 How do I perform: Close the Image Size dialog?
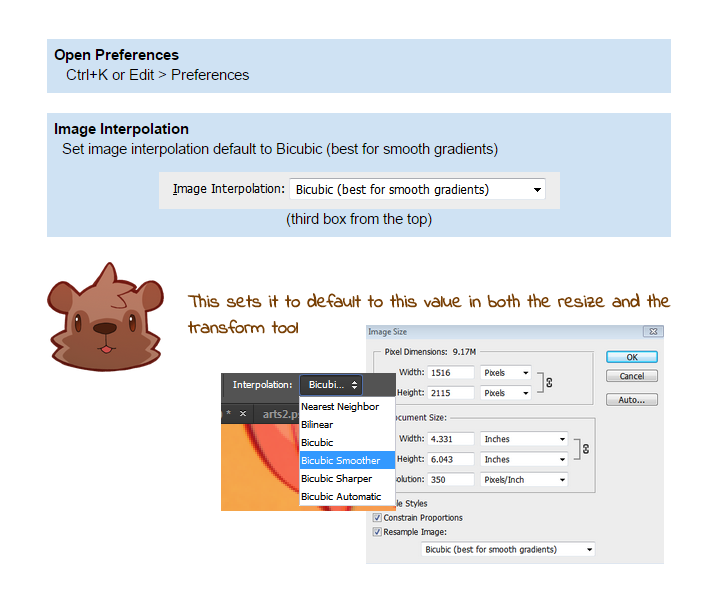point(653,331)
